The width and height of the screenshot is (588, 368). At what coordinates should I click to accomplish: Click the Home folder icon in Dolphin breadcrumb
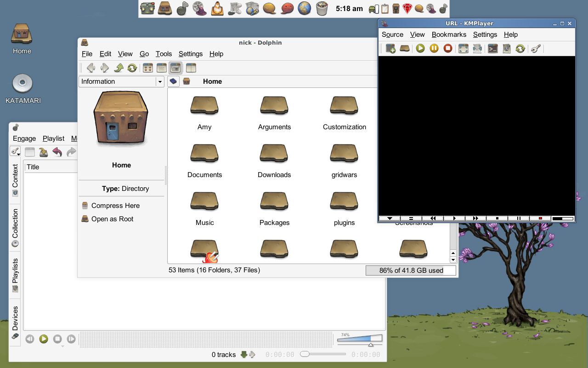click(x=187, y=81)
